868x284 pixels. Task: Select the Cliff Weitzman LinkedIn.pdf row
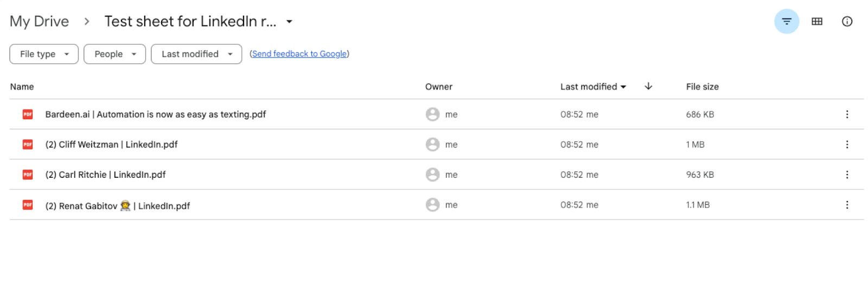pos(437,145)
